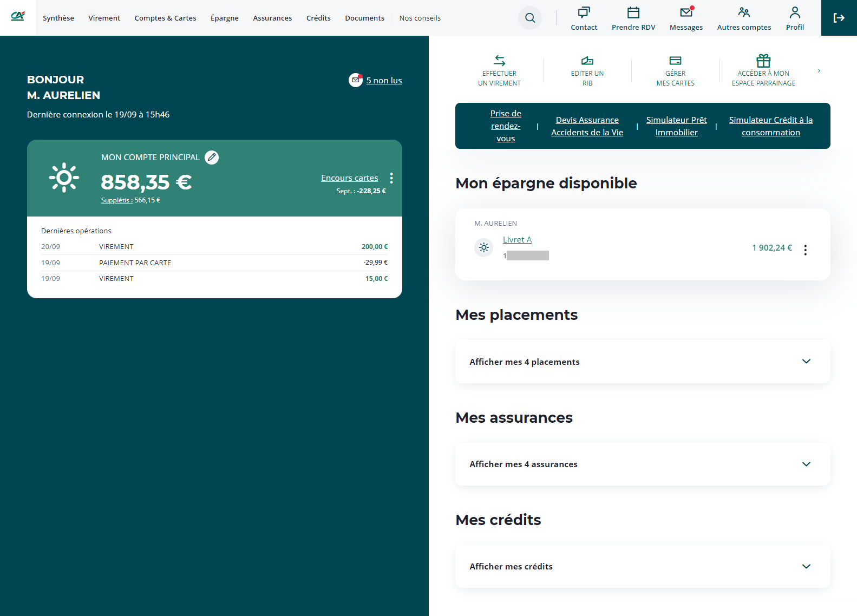Click Effectuer un virement shortcut

pos(499,71)
